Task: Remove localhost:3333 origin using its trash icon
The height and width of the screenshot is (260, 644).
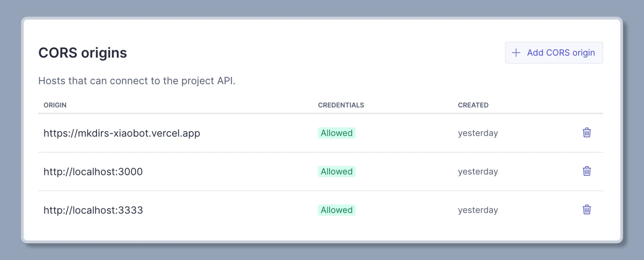Action: (587, 210)
